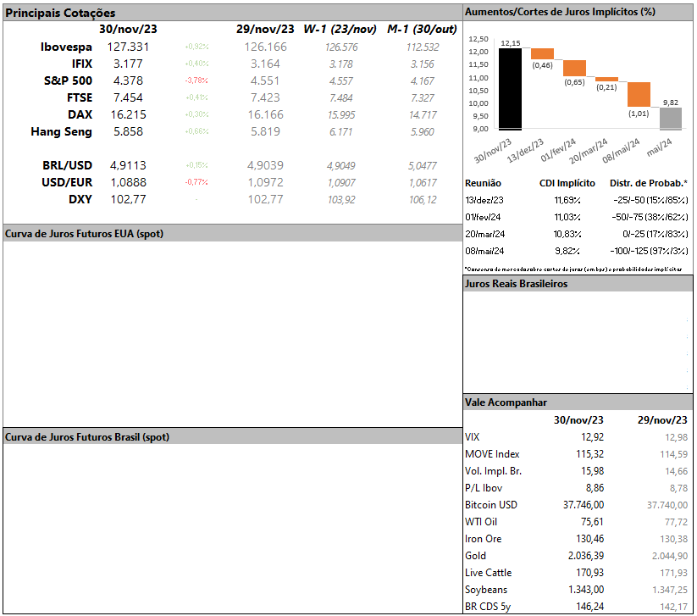Click the black 12,15 bar in the chart
This screenshot has width=697, height=616.
coord(510,87)
